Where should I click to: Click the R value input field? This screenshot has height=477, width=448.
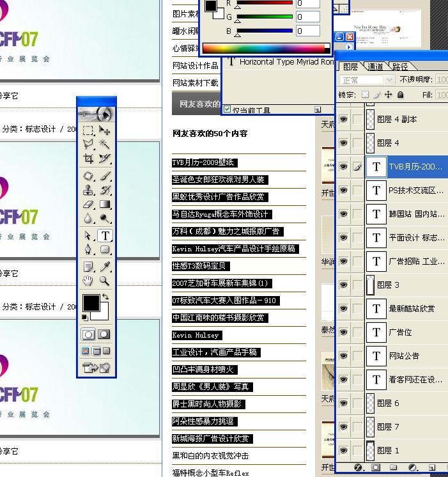click(x=308, y=3)
